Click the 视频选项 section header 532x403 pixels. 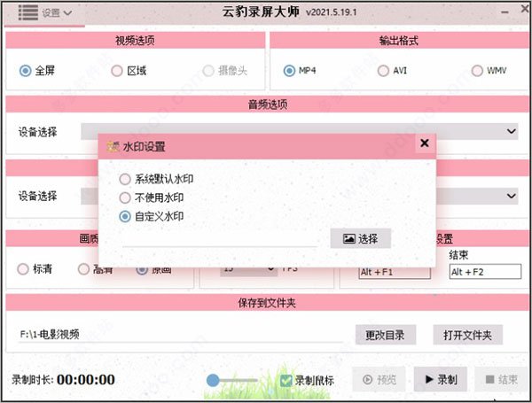pyautogui.click(x=135, y=41)
